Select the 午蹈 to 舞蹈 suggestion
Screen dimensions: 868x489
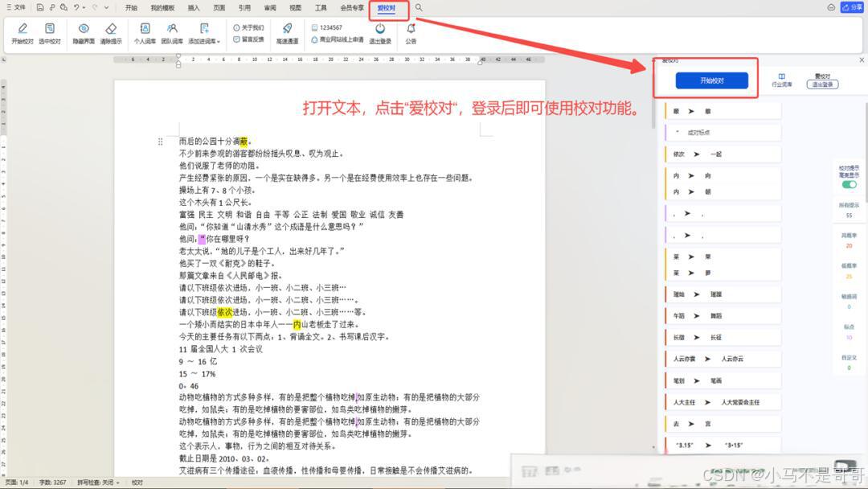(x=723, y=315)
